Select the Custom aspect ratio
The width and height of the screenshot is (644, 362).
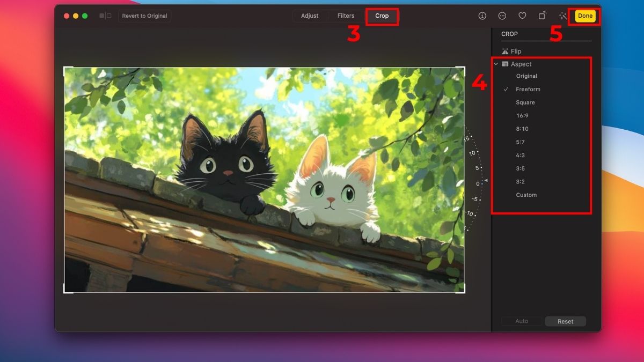(x=526, y=195)
